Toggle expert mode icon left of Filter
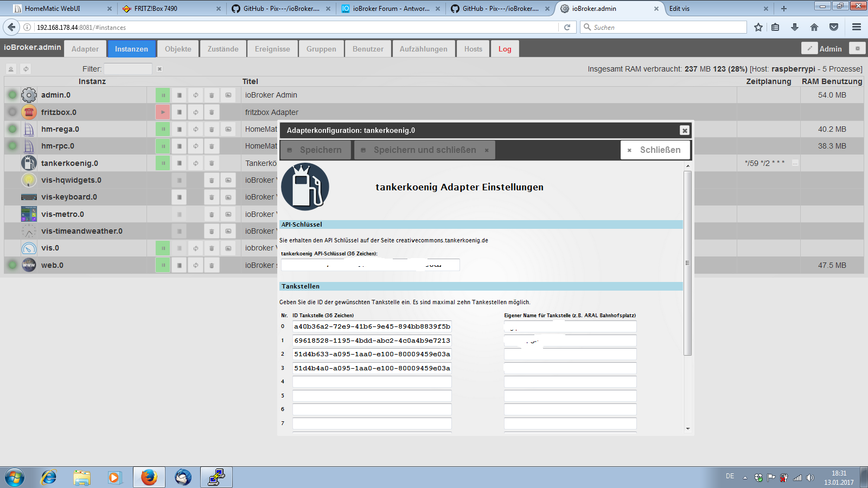The image size is (868, 488). click(x=11, y=69)
